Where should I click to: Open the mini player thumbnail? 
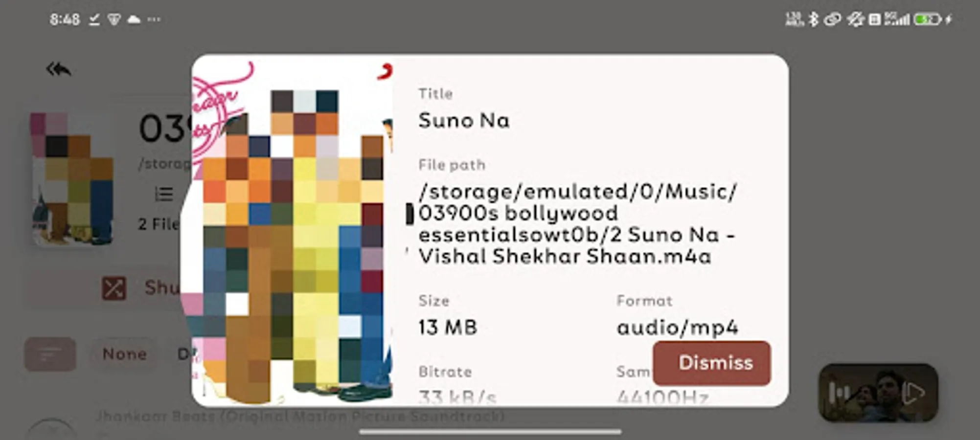click(878, 393)
